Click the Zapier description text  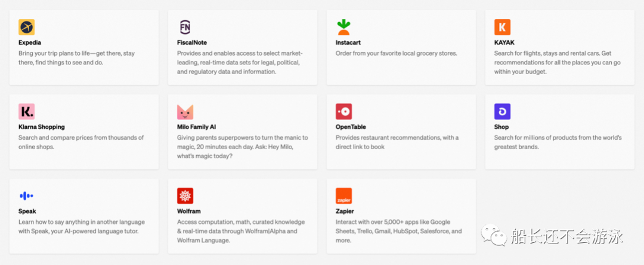click(399, 231)
